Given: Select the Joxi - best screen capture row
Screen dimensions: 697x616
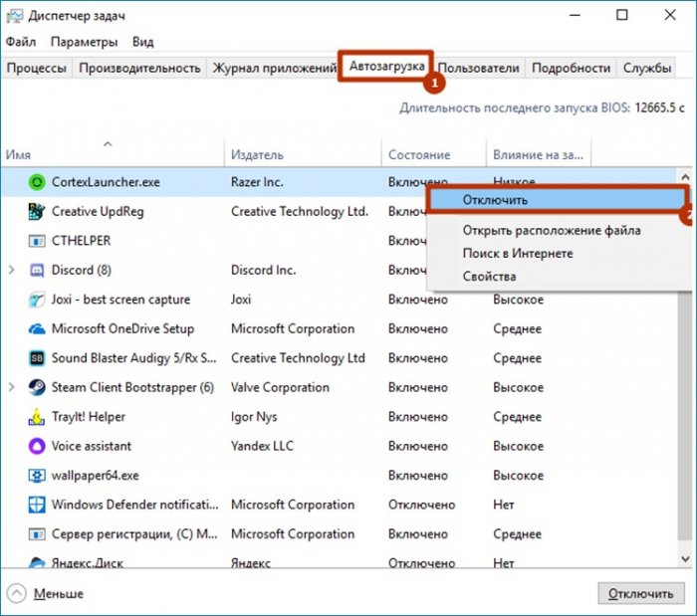Looking at the screenshot, I should 339,300.
